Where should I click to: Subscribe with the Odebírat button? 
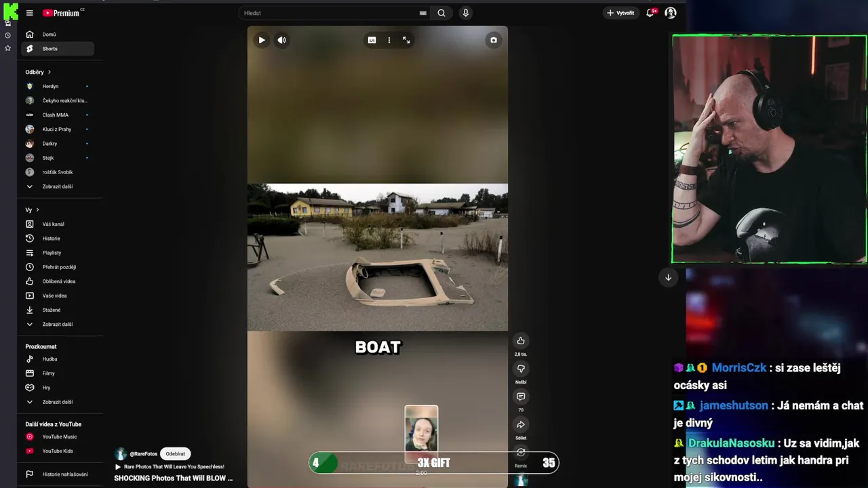pos(176,454)
